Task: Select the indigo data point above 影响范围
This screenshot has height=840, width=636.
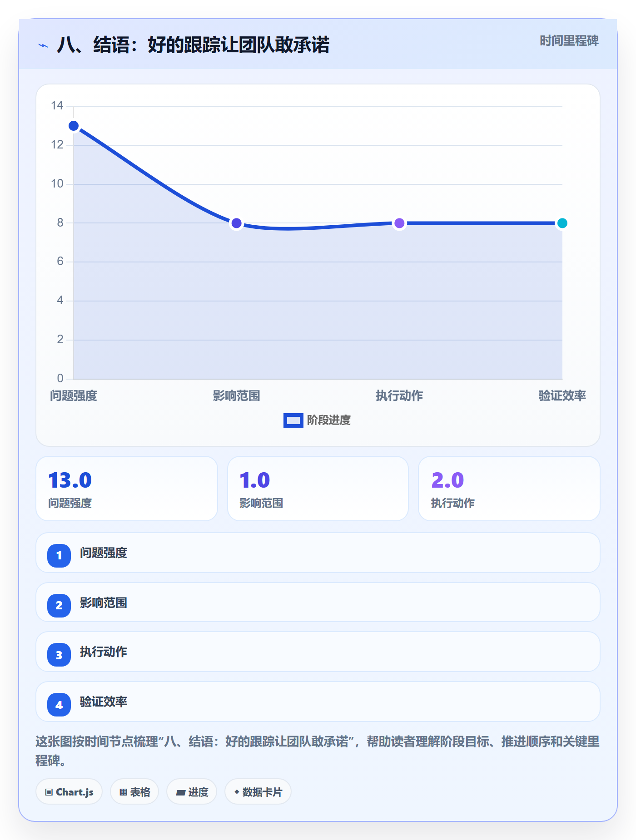Action: (x=236, y=223)
